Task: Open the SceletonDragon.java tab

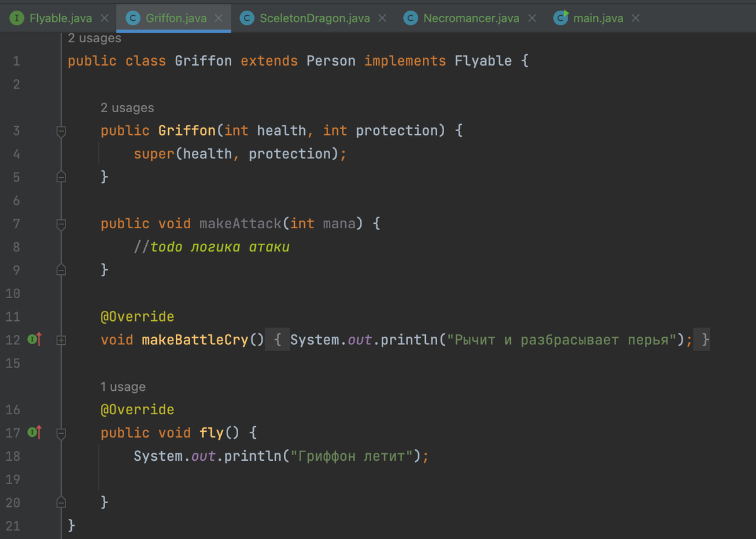Action: click(314, 18)
